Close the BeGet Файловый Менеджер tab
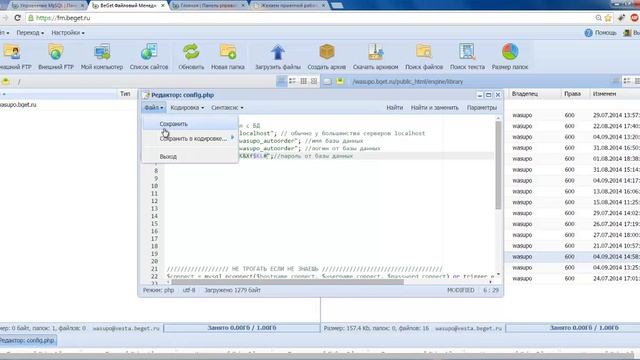 163,6
